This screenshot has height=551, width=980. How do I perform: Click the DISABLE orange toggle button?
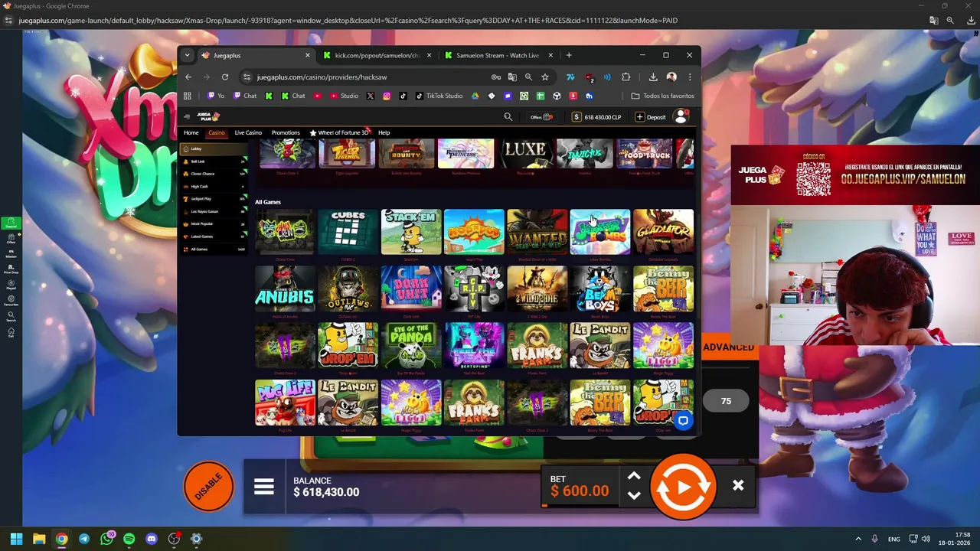point(208,486)
